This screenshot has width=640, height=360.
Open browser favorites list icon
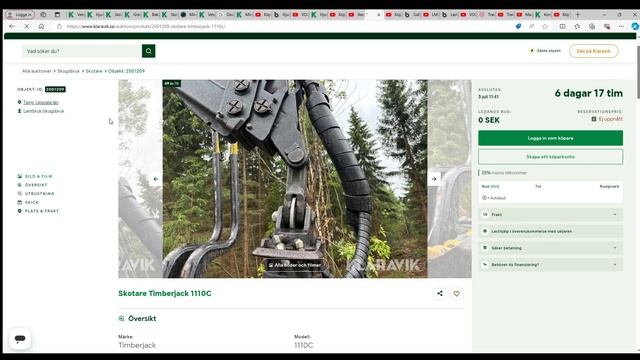click(x=577, y=26)
